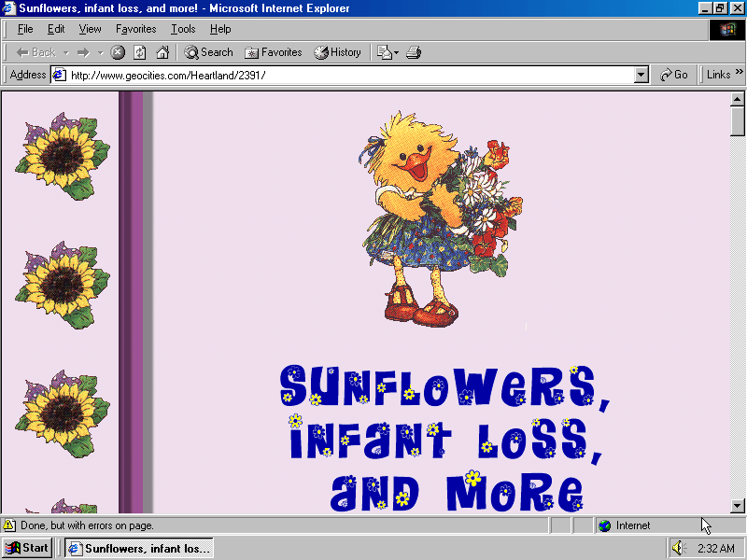Viewport: 747px width, 560px height.
Task: Show the History pane
Action: point(337,52)
